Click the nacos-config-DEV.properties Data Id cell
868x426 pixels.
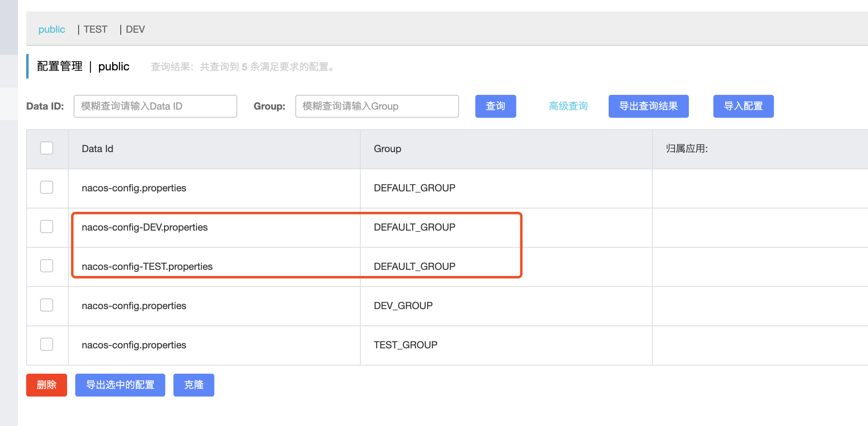click(x=145, y=227)
